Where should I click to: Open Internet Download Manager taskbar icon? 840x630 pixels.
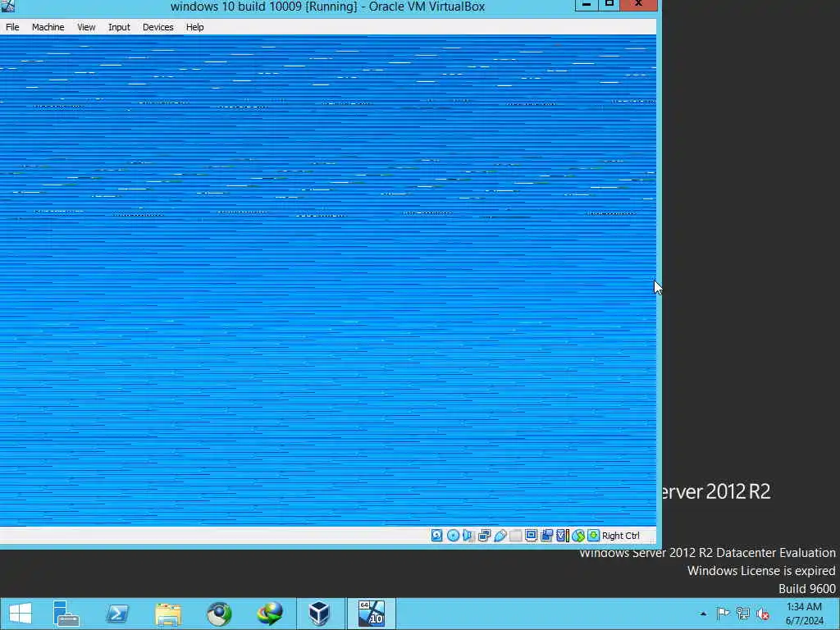click(270, 614)
